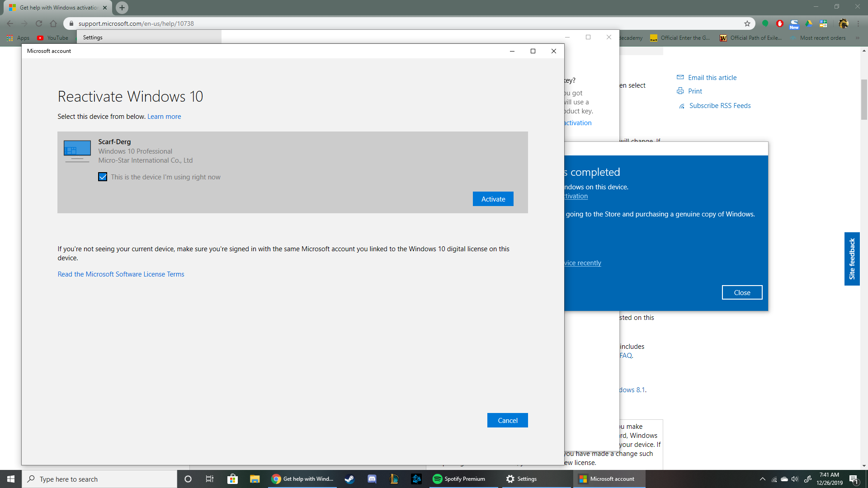Open League of Legends from taskbar
The width and height of the screenshot is (868, 488).
[x=394, y=479]
